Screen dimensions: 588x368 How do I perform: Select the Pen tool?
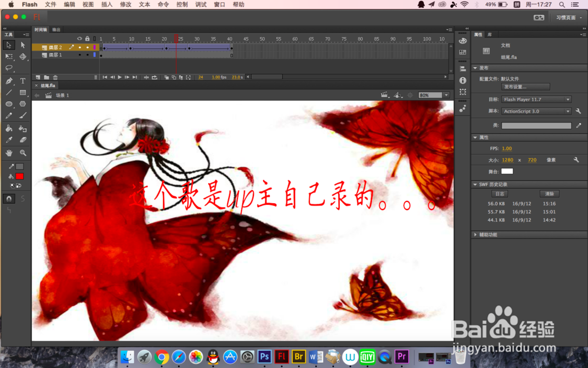[x=9, y=81]
